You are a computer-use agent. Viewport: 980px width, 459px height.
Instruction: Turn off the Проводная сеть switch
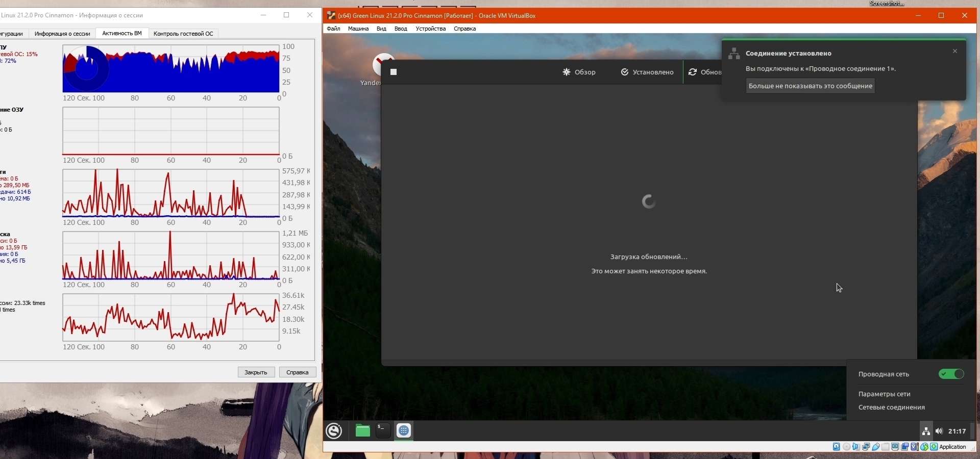click(x=951, y=374)
